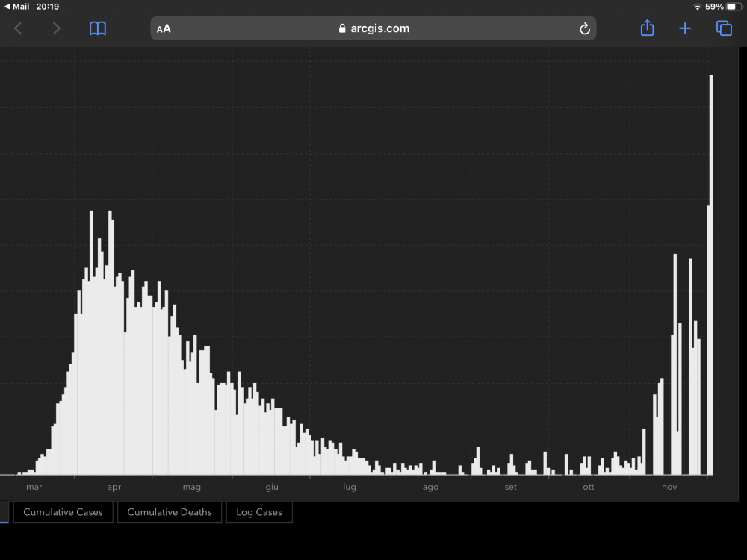Go back with Safari's back arrow
The image size is (747, 560).
point(18,28)
